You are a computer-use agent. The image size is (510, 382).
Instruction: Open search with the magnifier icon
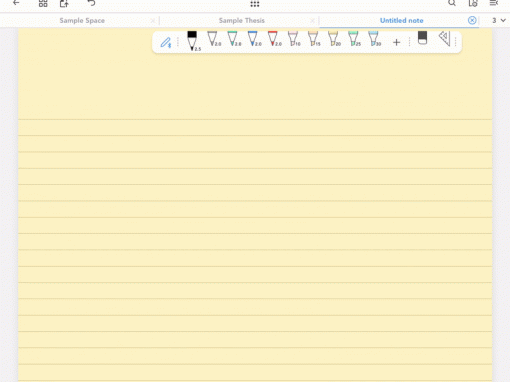pos(452,3)
